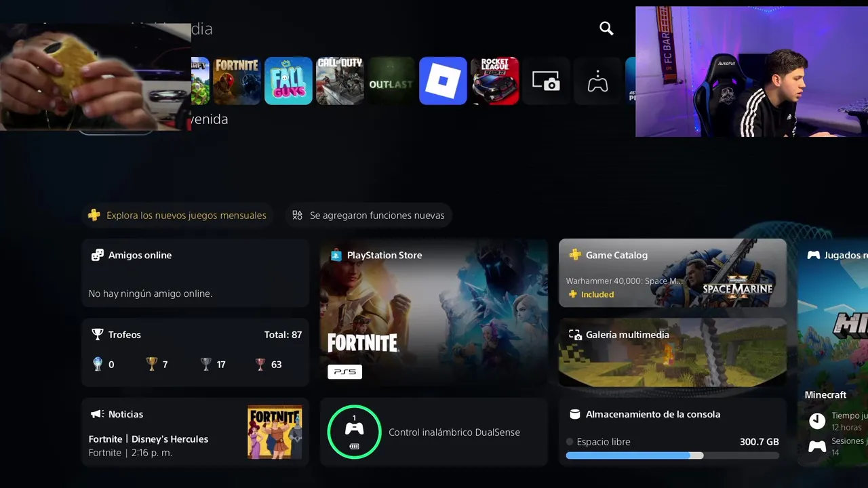Open Explora los nuevos juegos mensuales
Viewport: 868px width, 488px height.
pyautogui.click(x=177, y=216)
